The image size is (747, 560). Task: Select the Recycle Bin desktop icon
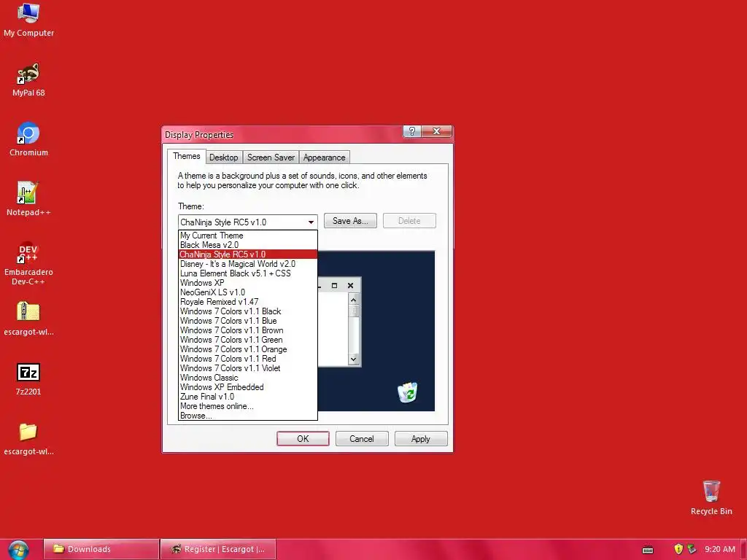pos(711,497)
